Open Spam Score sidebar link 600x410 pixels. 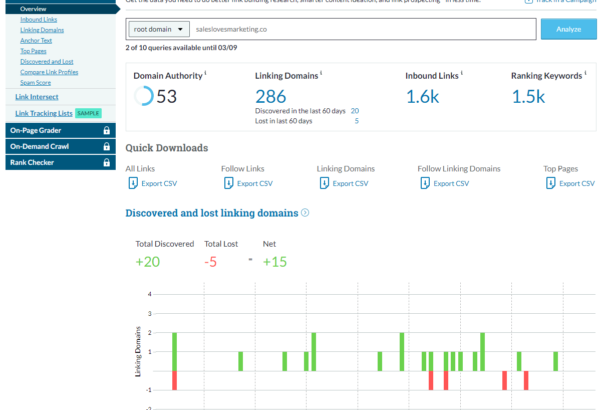tap(36, 83)
